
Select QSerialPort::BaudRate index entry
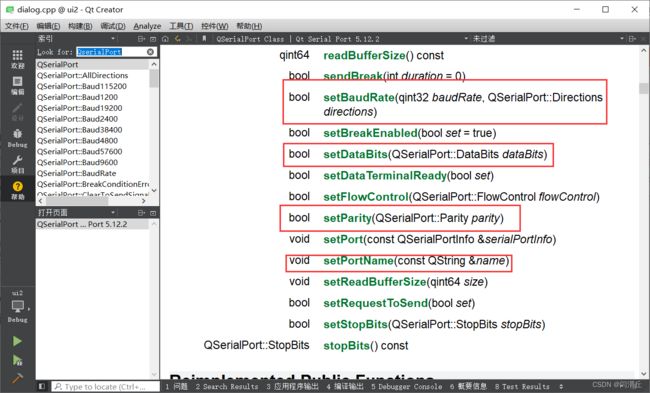[x=92, y=173]
